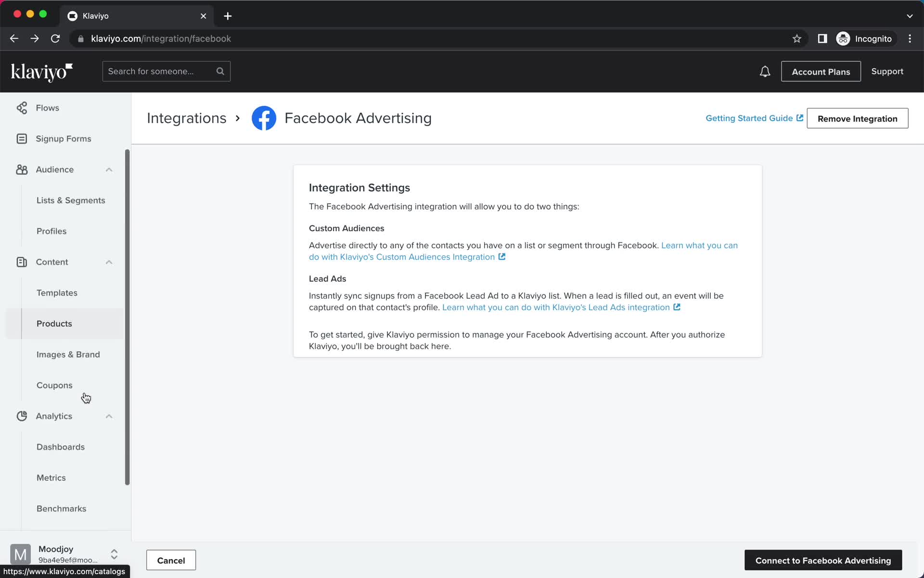924x578 pixels.
Task: Click the external link icon after Lead Ads integration
Action: [x=677, y=307]
